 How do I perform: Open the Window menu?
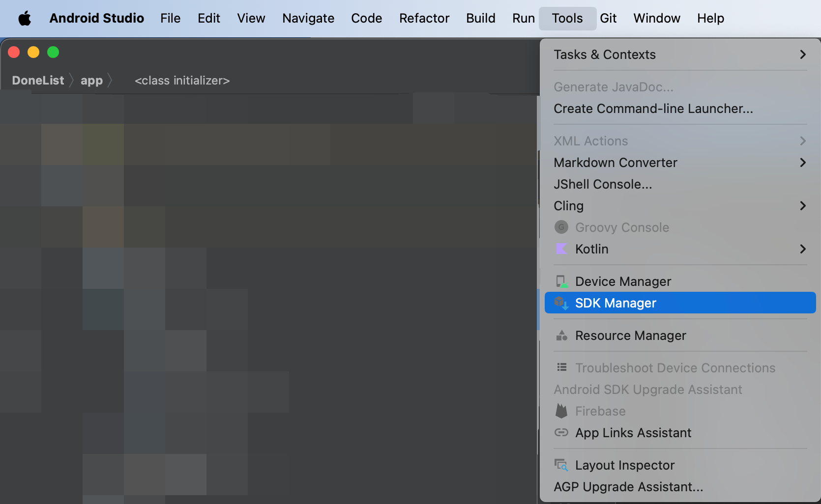tap(657, 19)
